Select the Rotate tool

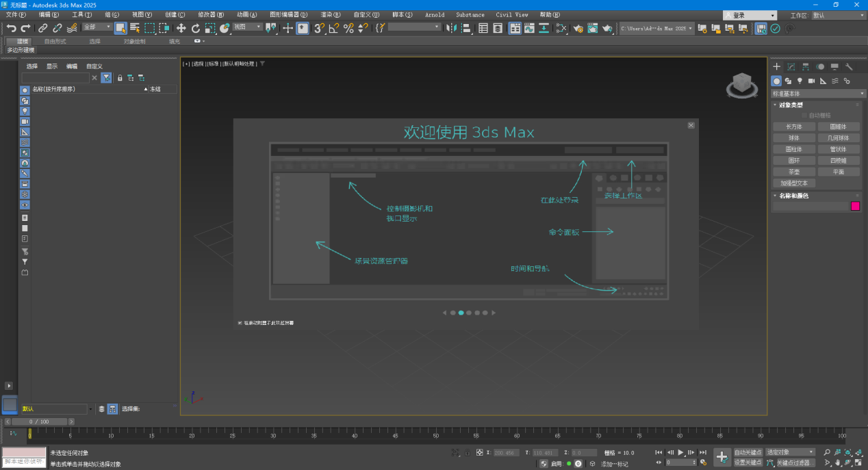pos(195,28)
